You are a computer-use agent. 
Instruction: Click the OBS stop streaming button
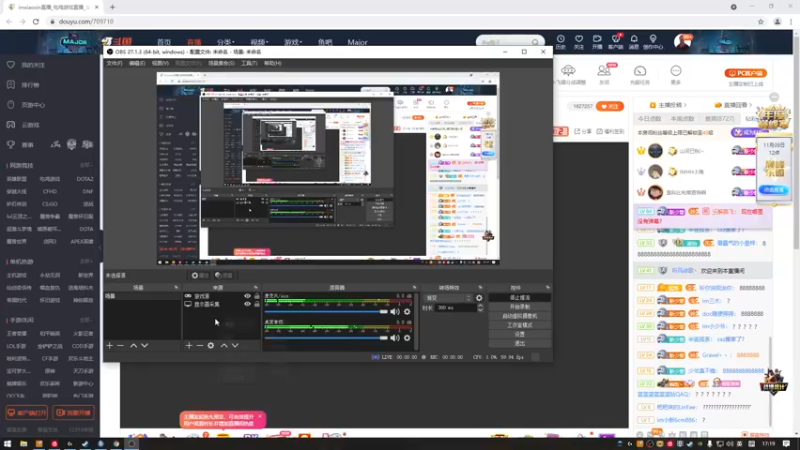pyautogui.click(x=519, y=297)
